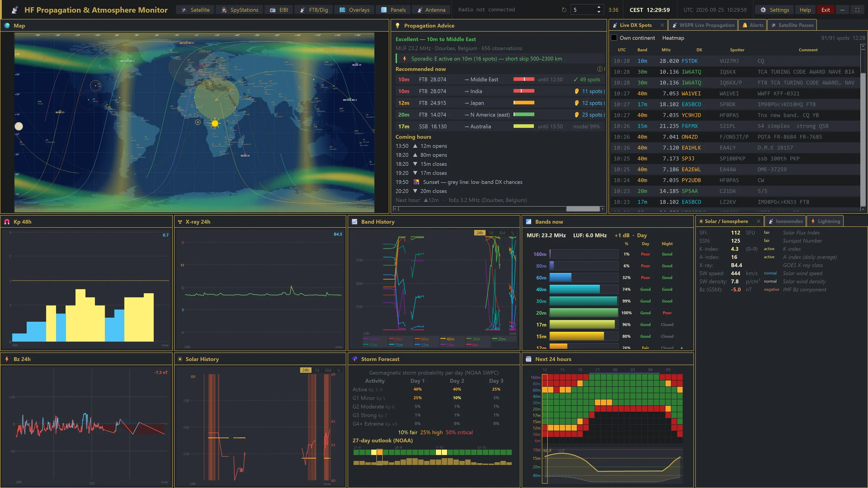Close the Live DX Spots tab
This screenshot has height=488, width=868.
tap(662, 25)
